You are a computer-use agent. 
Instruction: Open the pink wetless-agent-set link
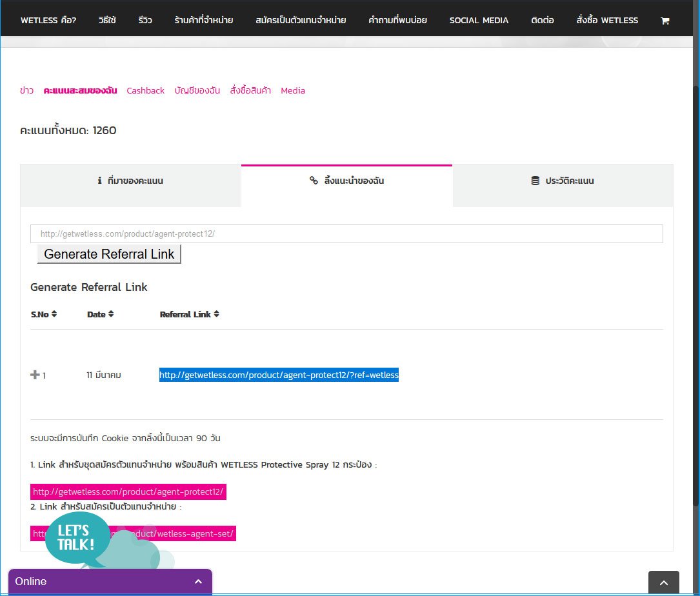[194, 533]
